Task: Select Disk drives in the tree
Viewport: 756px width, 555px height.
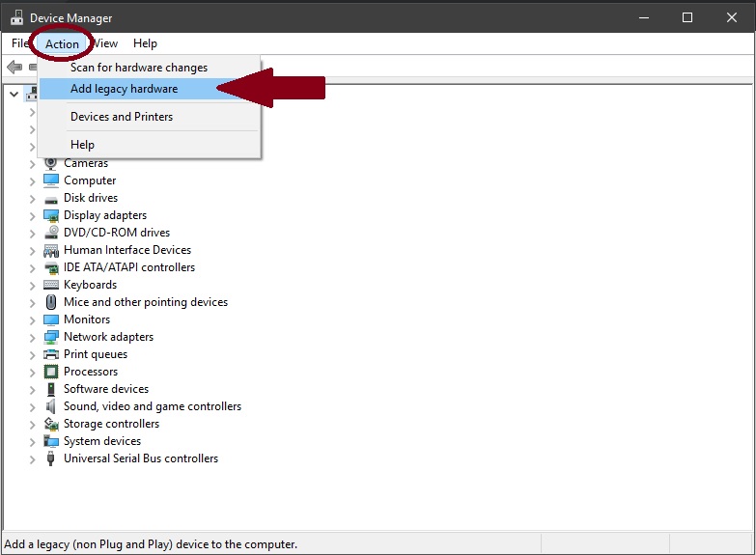Action: (91, 198)
